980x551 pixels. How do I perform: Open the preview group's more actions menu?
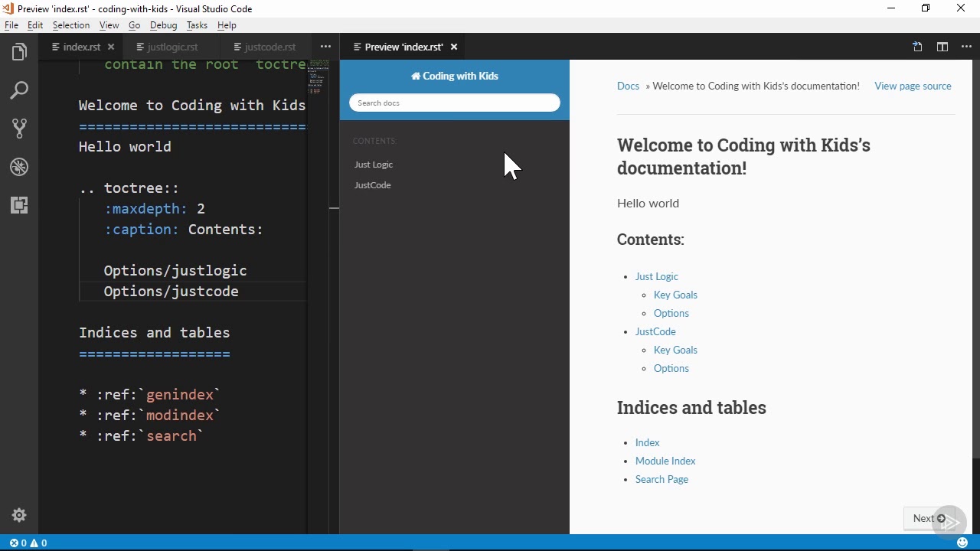point(966,47)
